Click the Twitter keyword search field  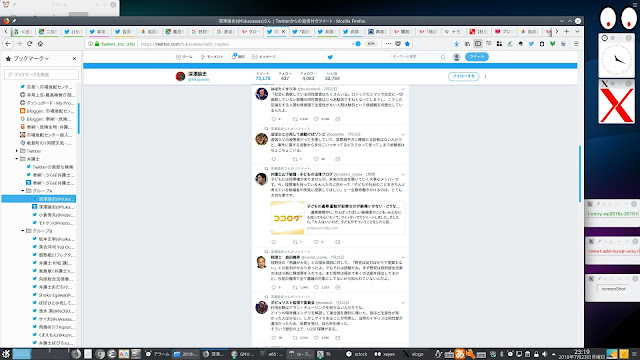tap(418, 57)
